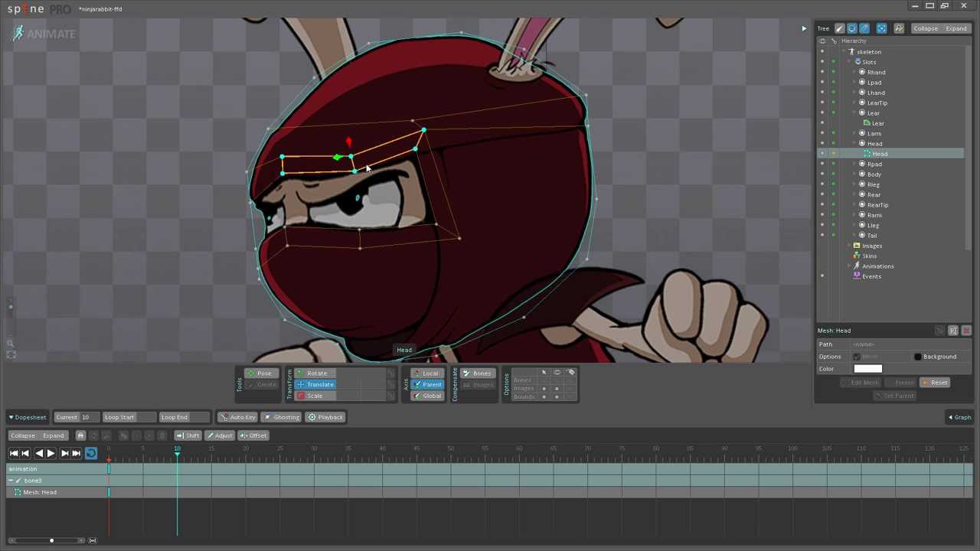Play the animation forward
Screen dimensions: 980x551
tap(51, 453)
